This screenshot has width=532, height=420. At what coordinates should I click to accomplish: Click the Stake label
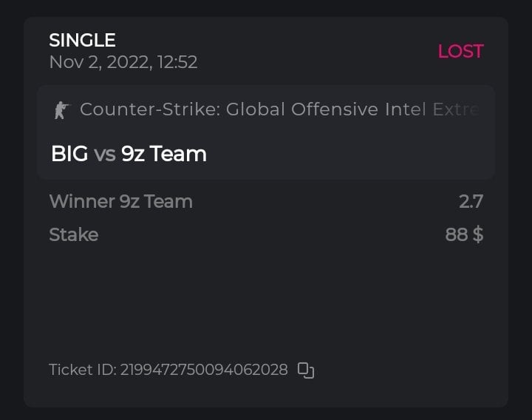click(x=73, y=235)
